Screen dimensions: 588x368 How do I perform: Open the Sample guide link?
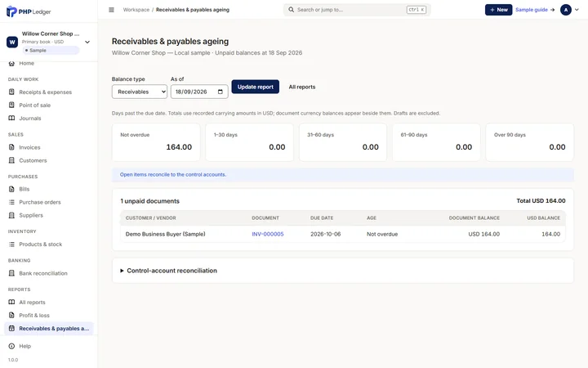[x=532, y=10]
